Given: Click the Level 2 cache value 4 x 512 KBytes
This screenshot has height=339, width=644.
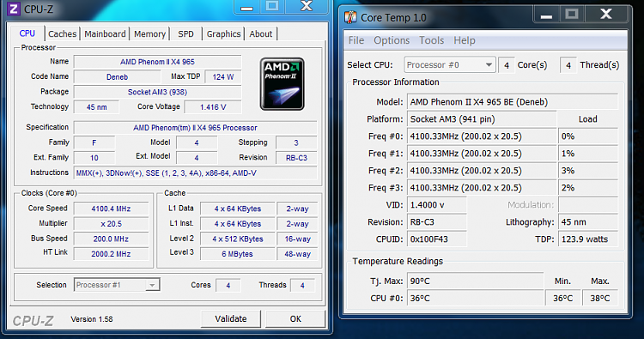Looking at the screenshot, I should point(237,239).
